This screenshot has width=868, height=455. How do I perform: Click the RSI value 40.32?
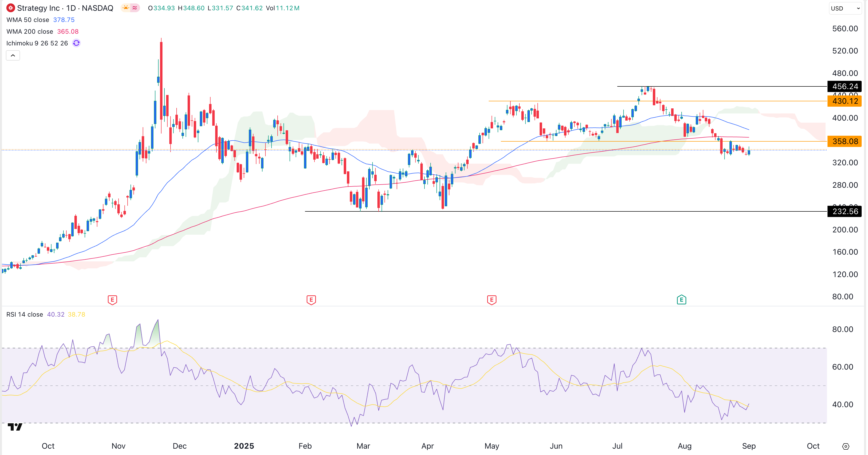[56, 314]
